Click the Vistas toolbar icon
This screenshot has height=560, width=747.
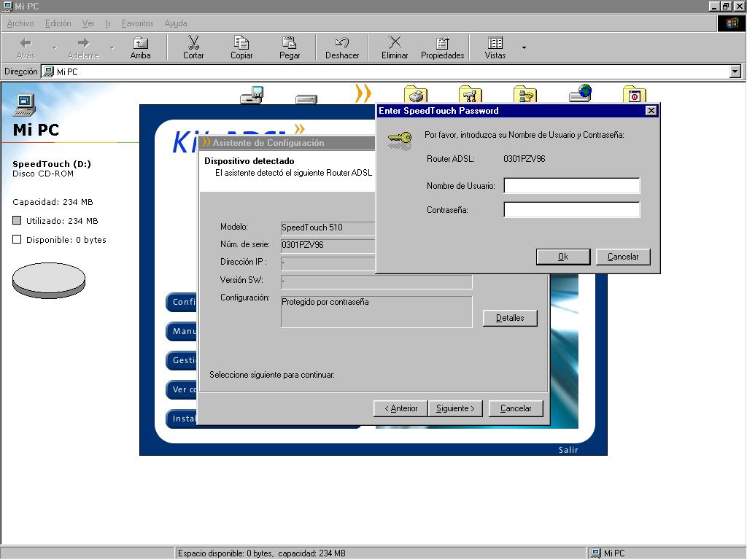pyautogui.click(x=495, y=43)
